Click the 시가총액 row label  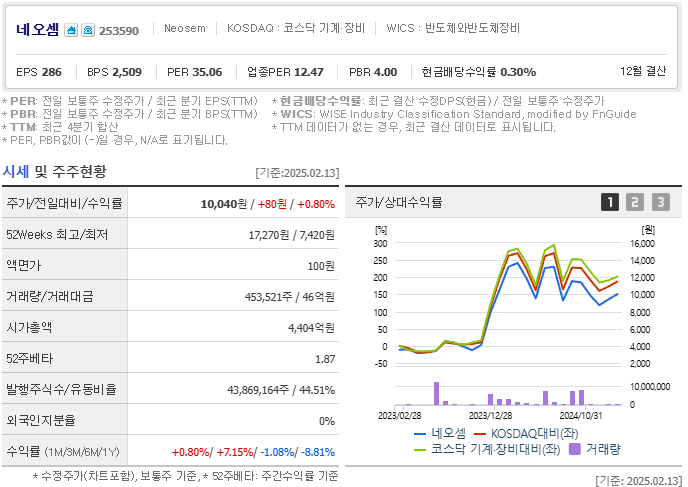(x=29, y=327)
